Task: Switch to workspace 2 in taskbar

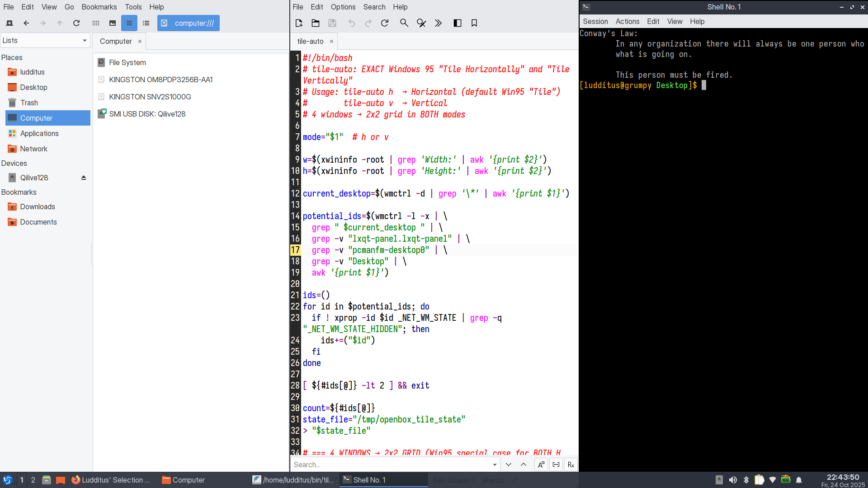Action: coord(33,480)
